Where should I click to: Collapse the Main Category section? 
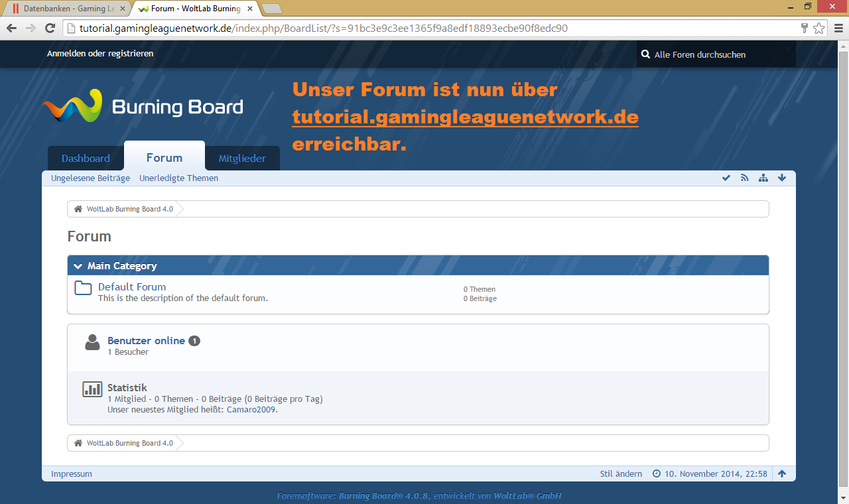pyautogui.click(x=78, y=266)
